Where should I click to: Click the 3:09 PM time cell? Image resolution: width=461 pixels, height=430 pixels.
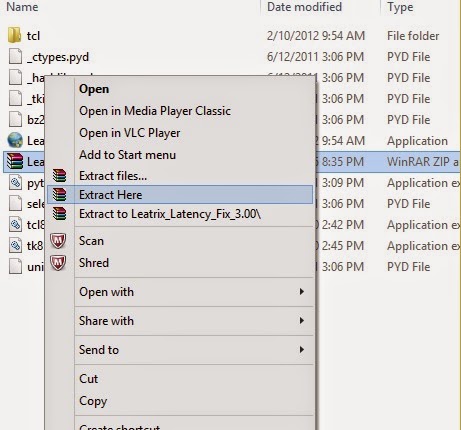(x=343, y=183)
